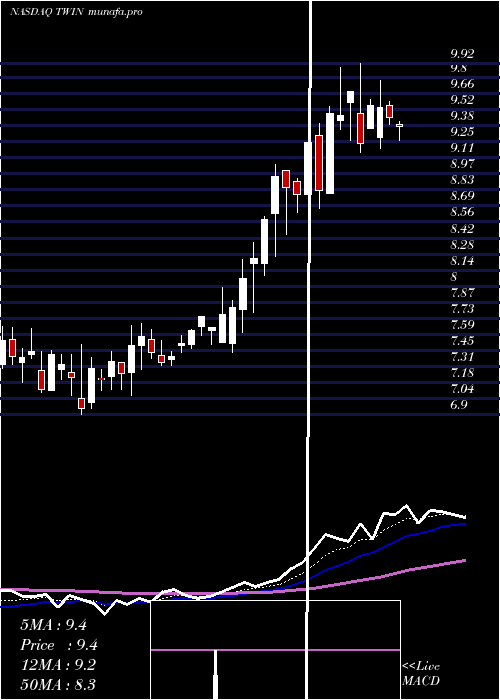The image size is (500, 700).
Task: Click the NASDAQ TWIN munafa.pro title text
Action: (76, 12)
